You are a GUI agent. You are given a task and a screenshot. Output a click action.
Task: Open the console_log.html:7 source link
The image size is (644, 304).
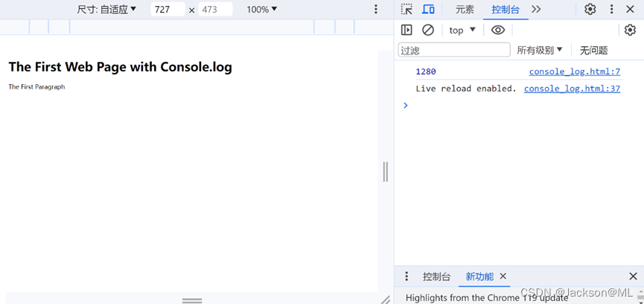point(574,72)
